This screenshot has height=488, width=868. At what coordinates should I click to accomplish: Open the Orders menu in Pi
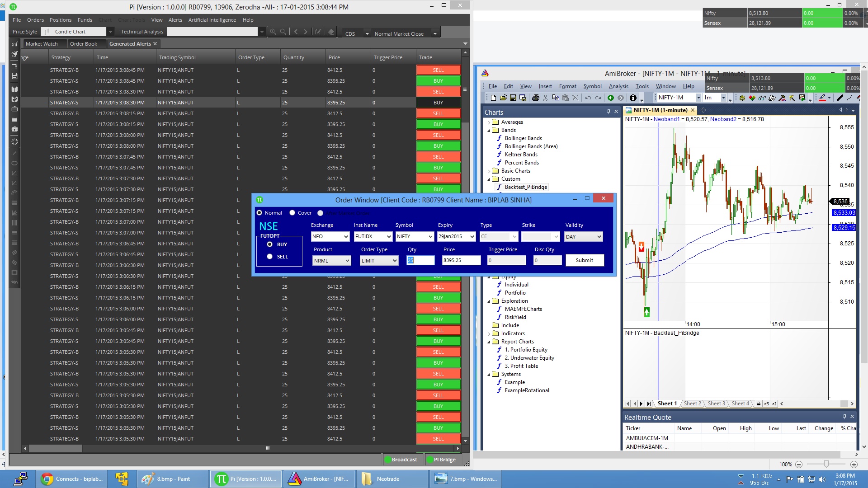click(34, 20)
